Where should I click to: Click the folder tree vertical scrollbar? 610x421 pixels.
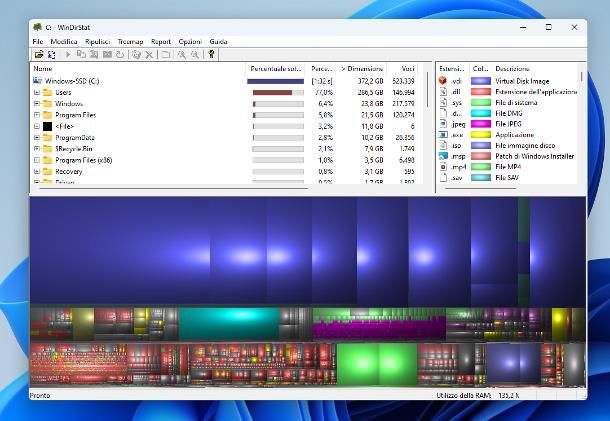(427, 90)
